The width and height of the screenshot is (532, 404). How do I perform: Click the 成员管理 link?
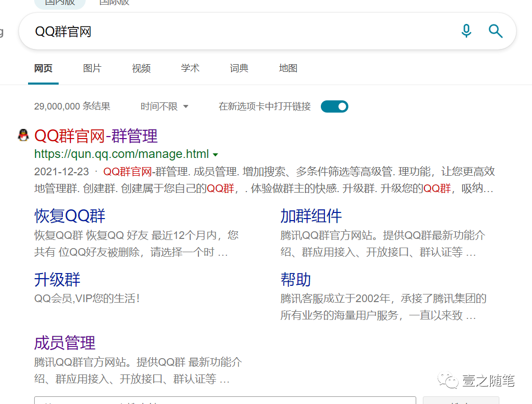coord(64,343)
